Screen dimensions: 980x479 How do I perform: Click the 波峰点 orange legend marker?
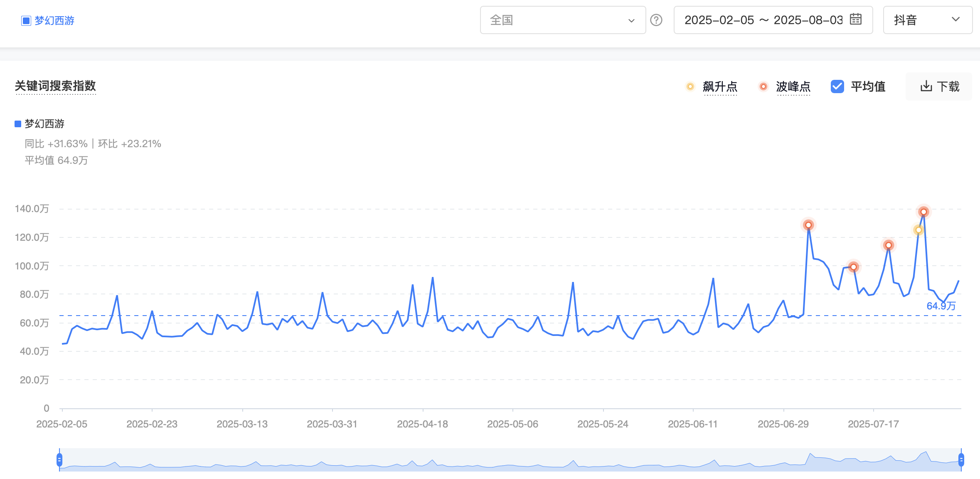click(x=763, y=86)
